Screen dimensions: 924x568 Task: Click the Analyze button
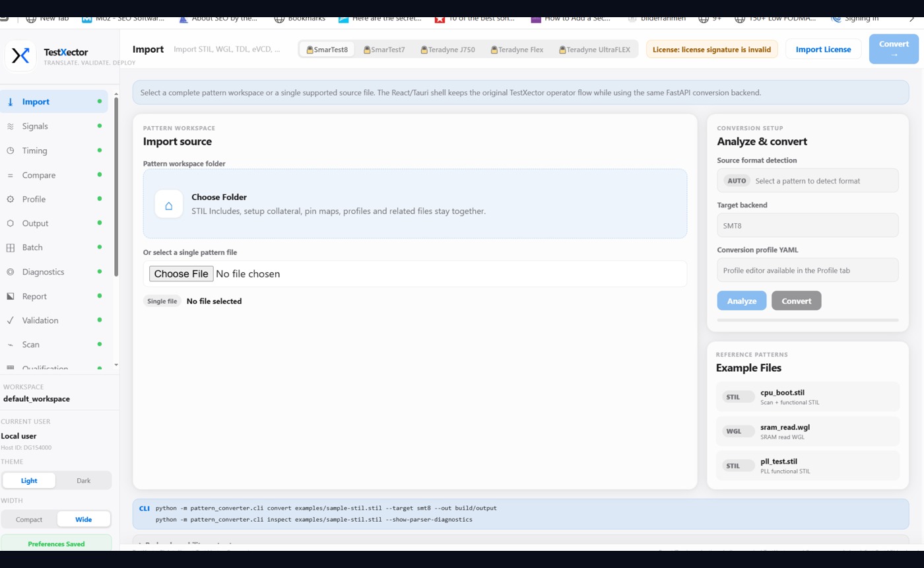pos(742,301)
